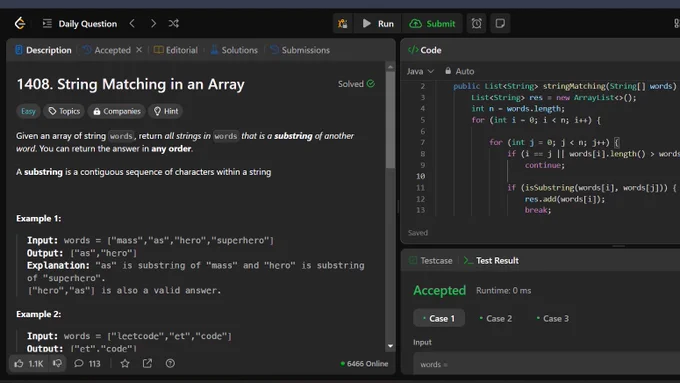
Task: Click the description scrollbar thumb
Action: pos(390,120)
